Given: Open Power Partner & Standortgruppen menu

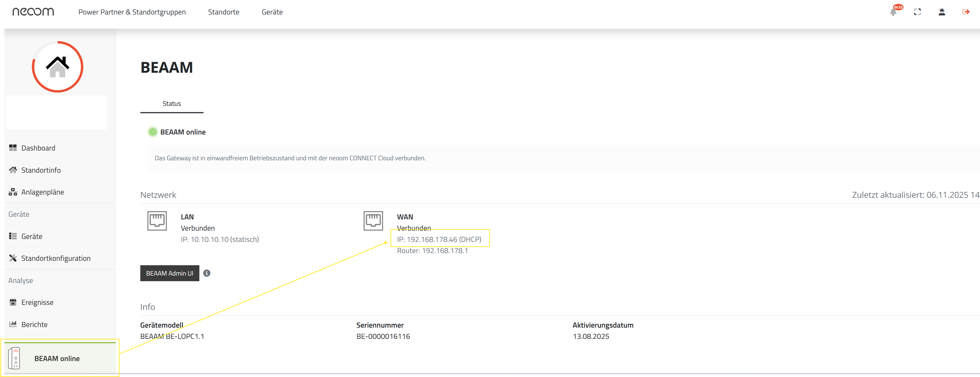Looking at the screenshot, I should point(132,12).
